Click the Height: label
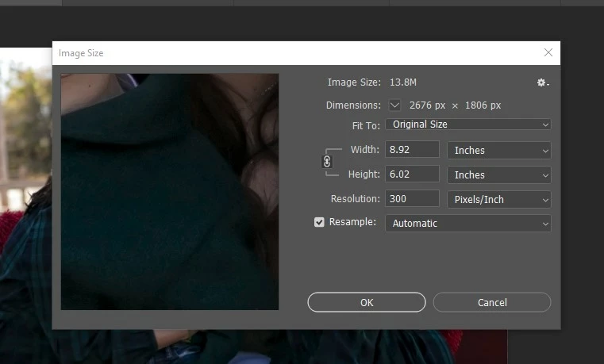The height and width of the screenshot is (364, 604). tap(364, 174)
